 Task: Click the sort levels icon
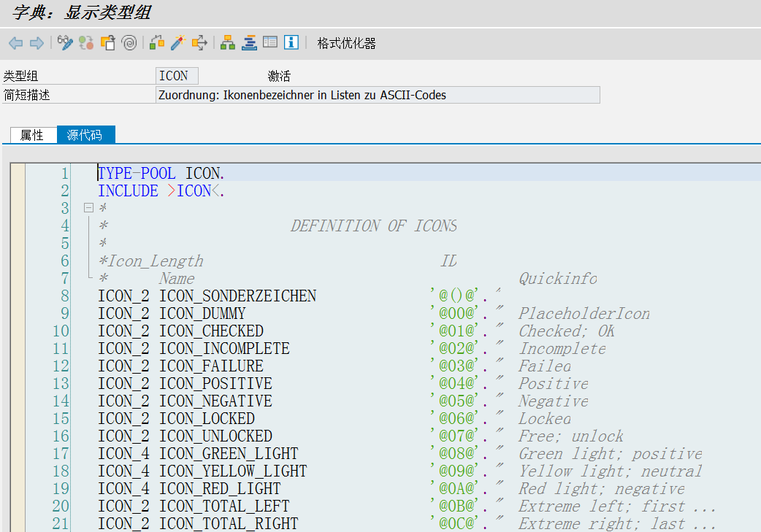248,42
